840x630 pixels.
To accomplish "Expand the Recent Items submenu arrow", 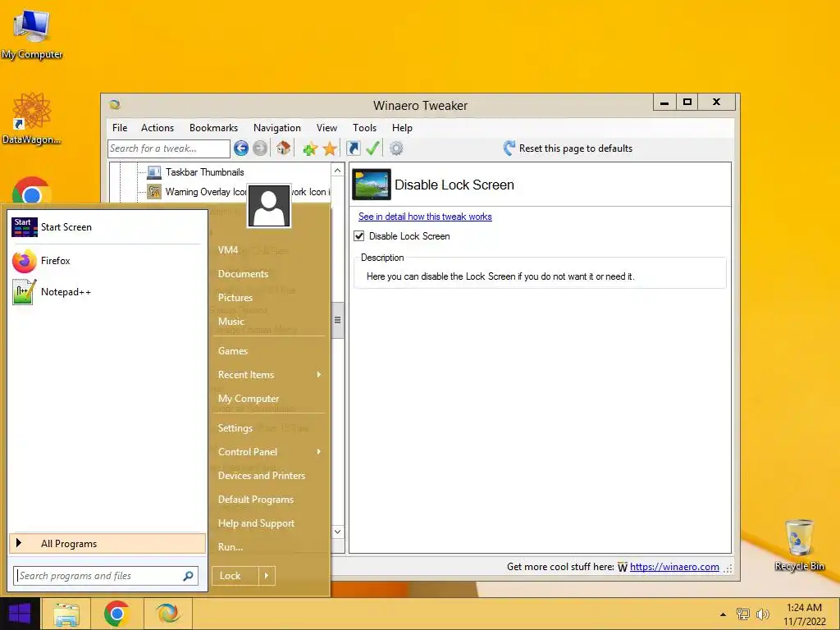I will 319,374.
